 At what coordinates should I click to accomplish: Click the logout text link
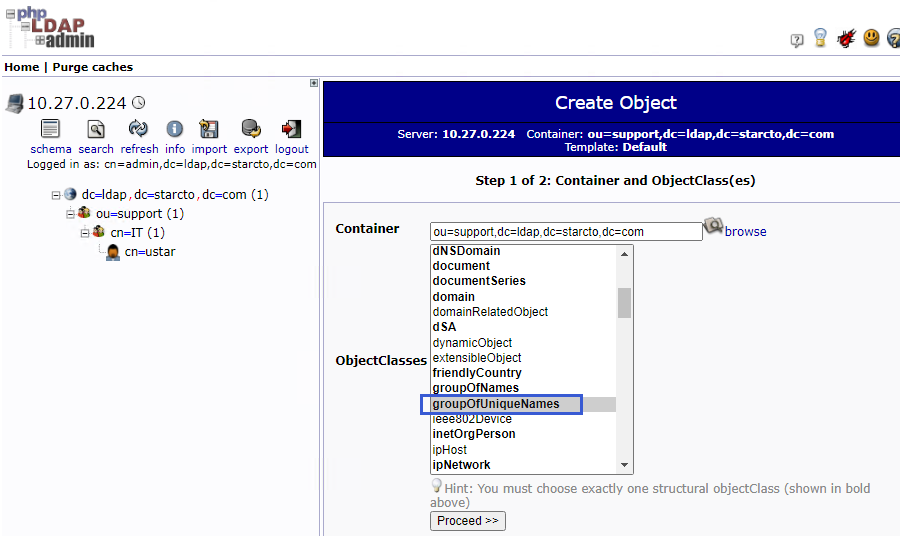pyautogui.click(x=292, y=149)
